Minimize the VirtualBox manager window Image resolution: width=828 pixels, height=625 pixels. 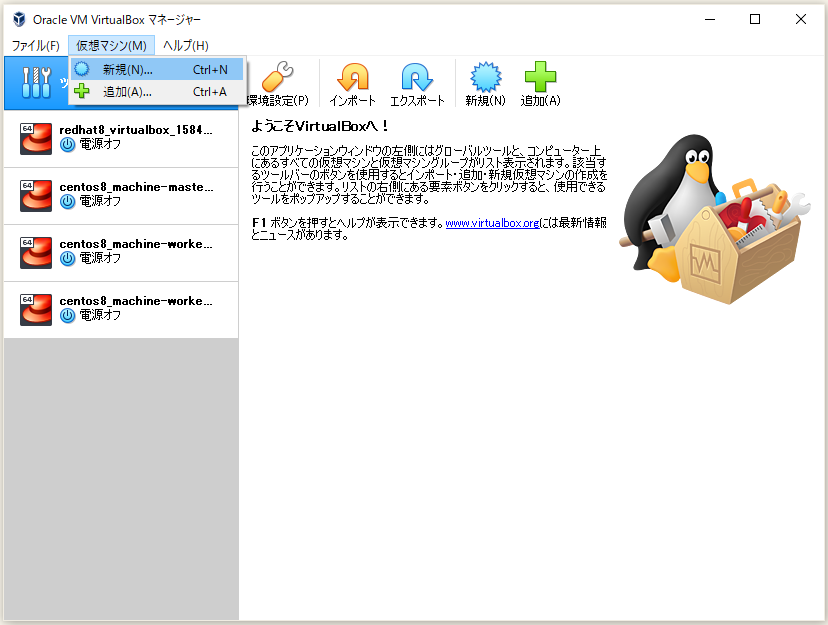710,20
